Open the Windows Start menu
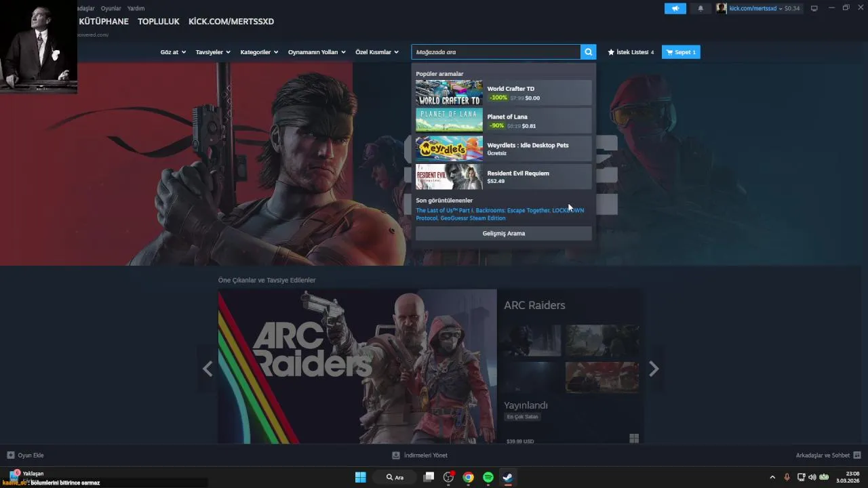This screenshot has width=868, height=488. pyautogui.click(x=361, y=477)
